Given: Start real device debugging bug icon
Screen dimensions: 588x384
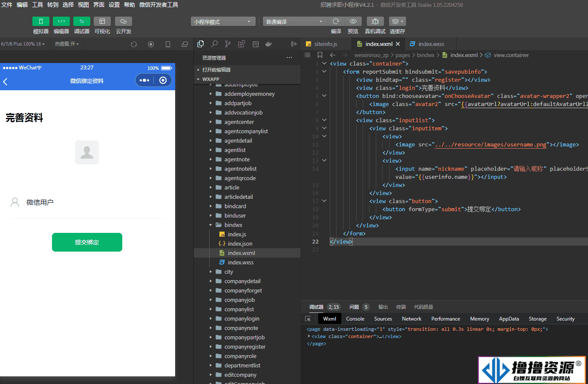Looking at the screenshot, I should (x=375, y=21).
